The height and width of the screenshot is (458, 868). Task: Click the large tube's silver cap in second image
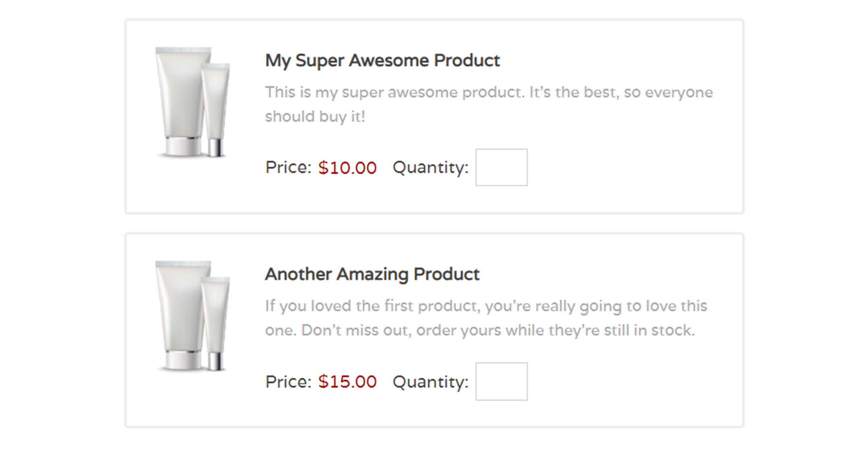183,360
